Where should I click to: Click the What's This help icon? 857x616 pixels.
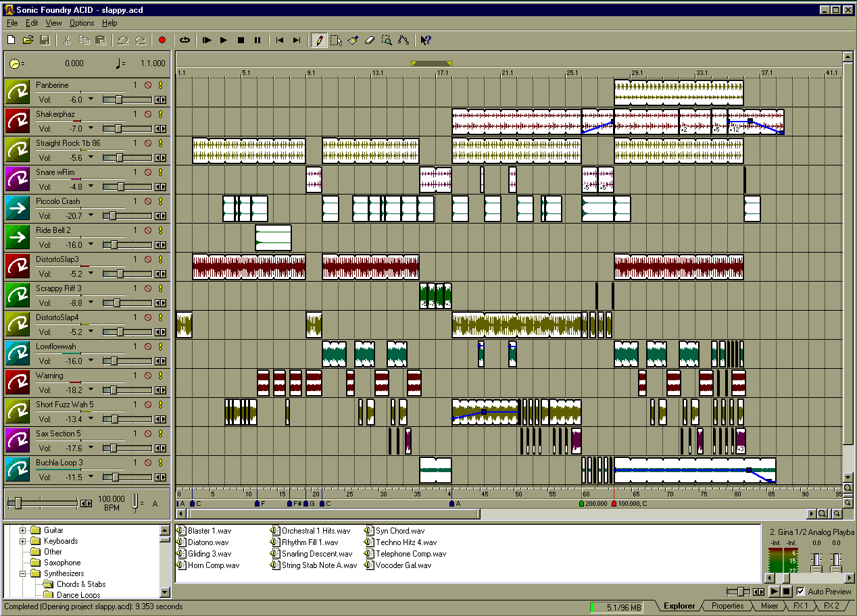(425, 41)
